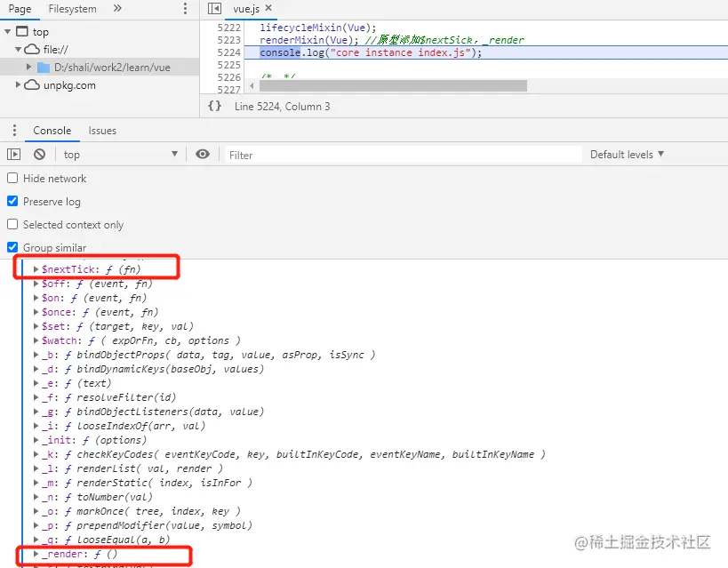Click the editor horizontal scrollbar thumb

point(393,85)
